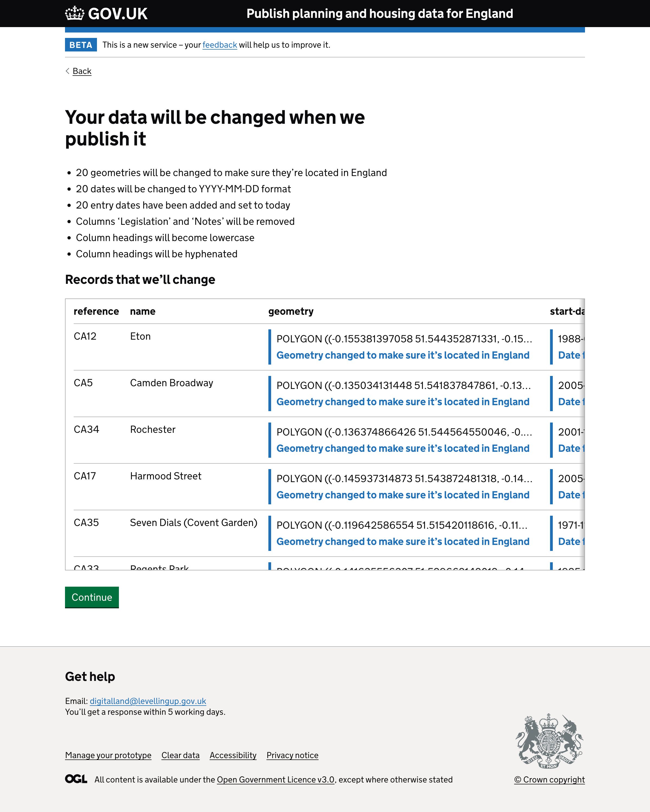This screenshot has height=812, width=650.
Task: Click the BETA phase tag
Action: pos(81,45)
